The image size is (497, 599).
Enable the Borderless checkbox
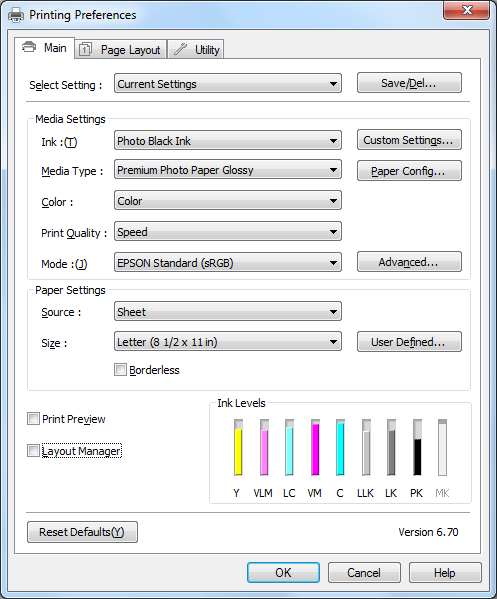coord(120,369)
